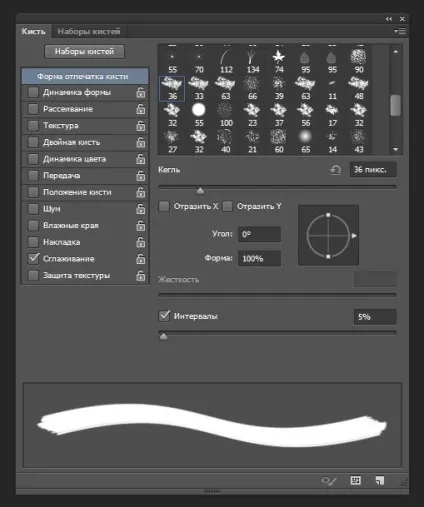This screenshot has height=507, width=424.
Task: Toggle lock icon for Шум
Action: coord(141,209)
